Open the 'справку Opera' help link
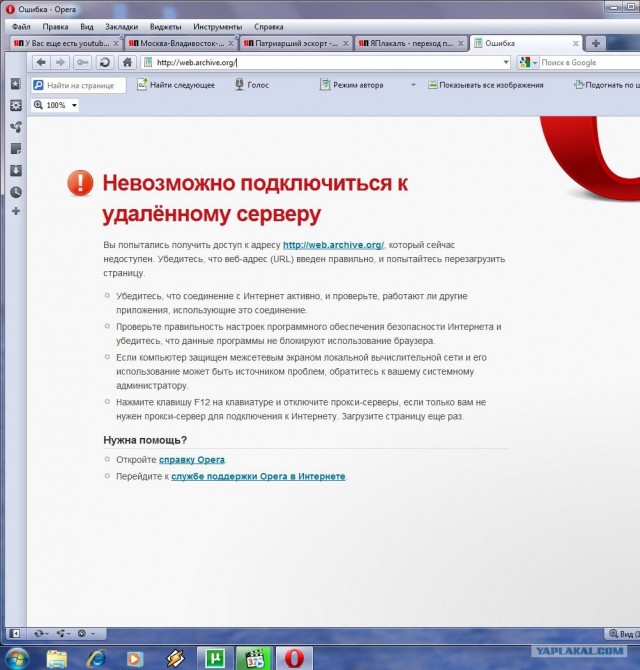Viewport: 640px width, 670px height. pos(192,460)
